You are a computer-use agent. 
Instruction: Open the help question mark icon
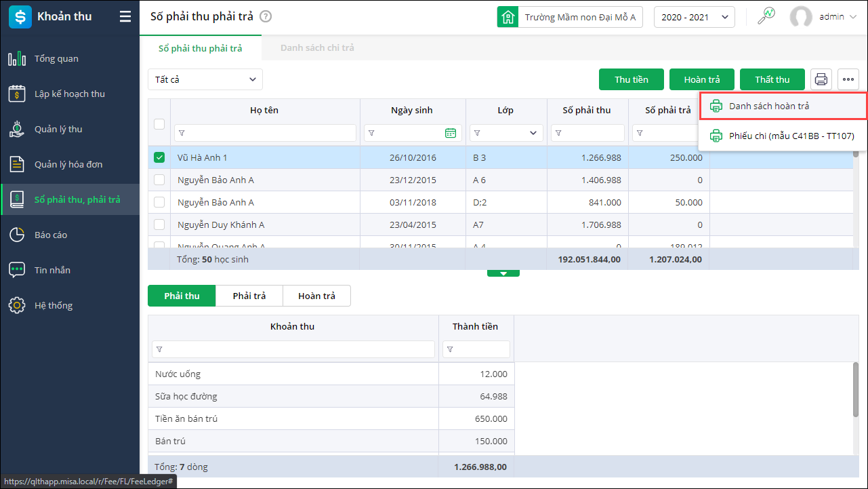pos(266,16)
